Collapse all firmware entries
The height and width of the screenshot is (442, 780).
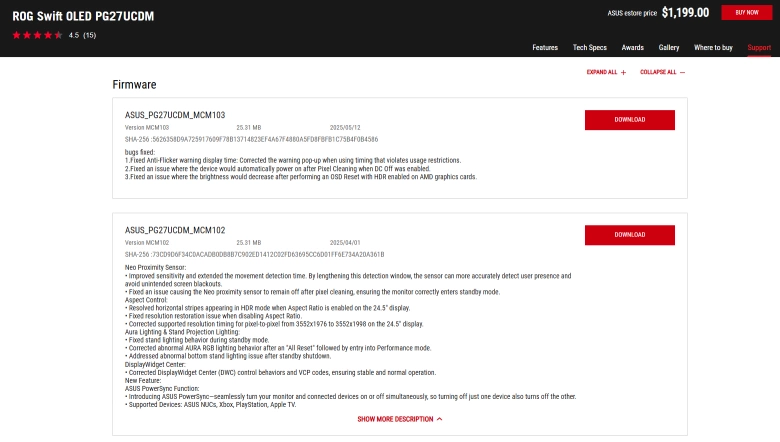[x=662, y=72]
